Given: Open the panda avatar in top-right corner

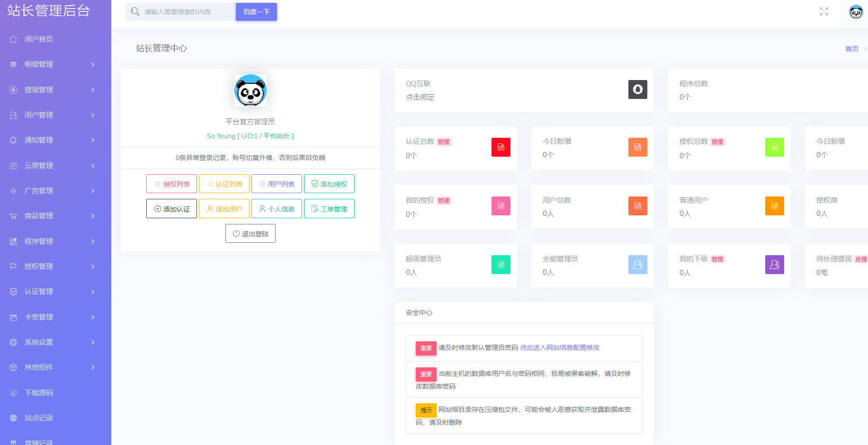Looking at the screenshot, I should [856, 12].
